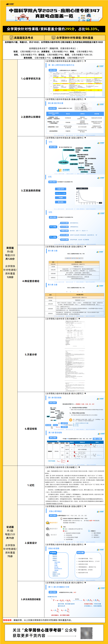The height and width of the screenshot is (644, 108).
Task: Click the 1.心理学研究方法 row label
Action: click(31, 79)
